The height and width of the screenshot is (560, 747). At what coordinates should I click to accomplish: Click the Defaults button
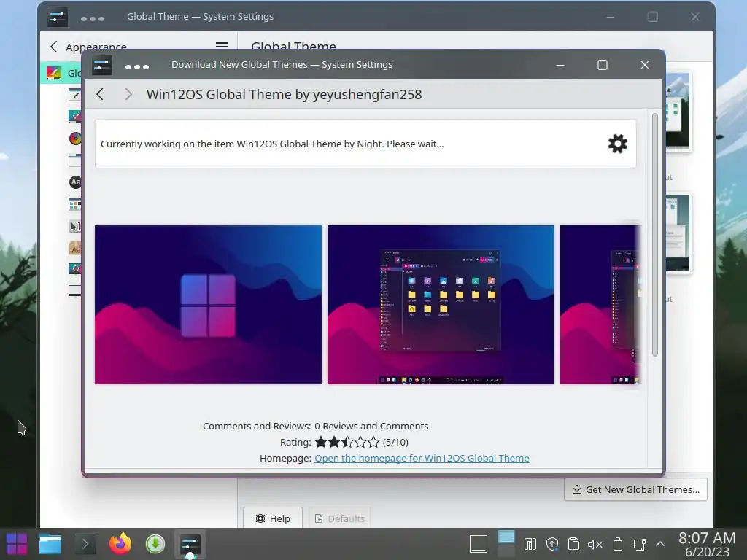(340, 518)
